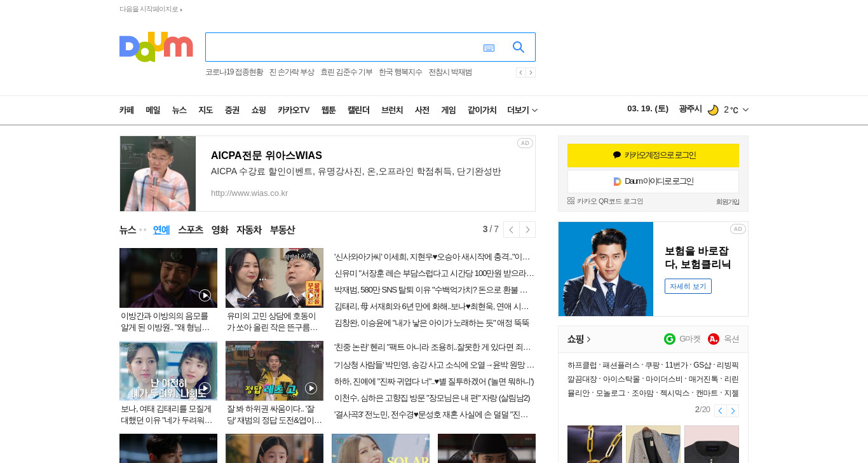The width and height of the screenshot is (868, 463).
Task: Click the magnifier search button
Action: click(519, 47)
